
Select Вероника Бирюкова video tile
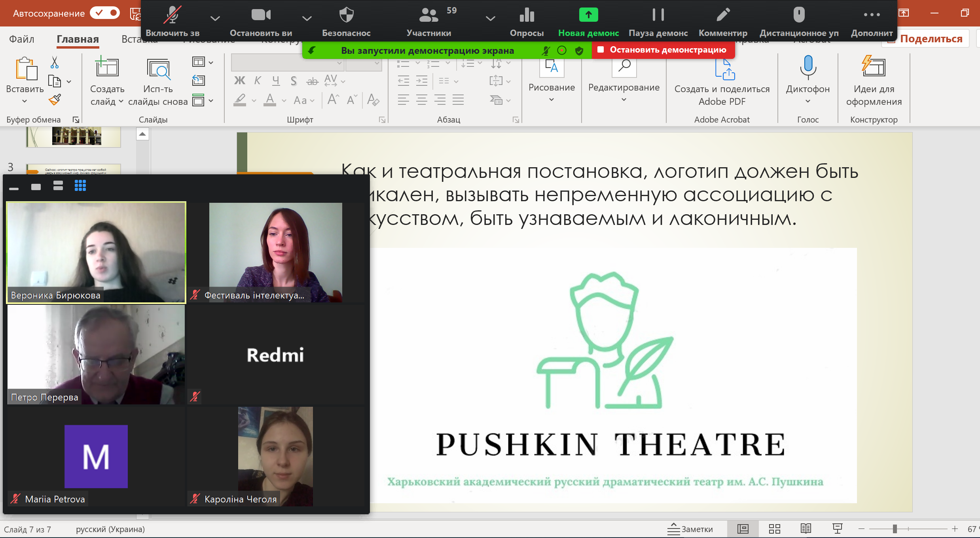[96, 253]
